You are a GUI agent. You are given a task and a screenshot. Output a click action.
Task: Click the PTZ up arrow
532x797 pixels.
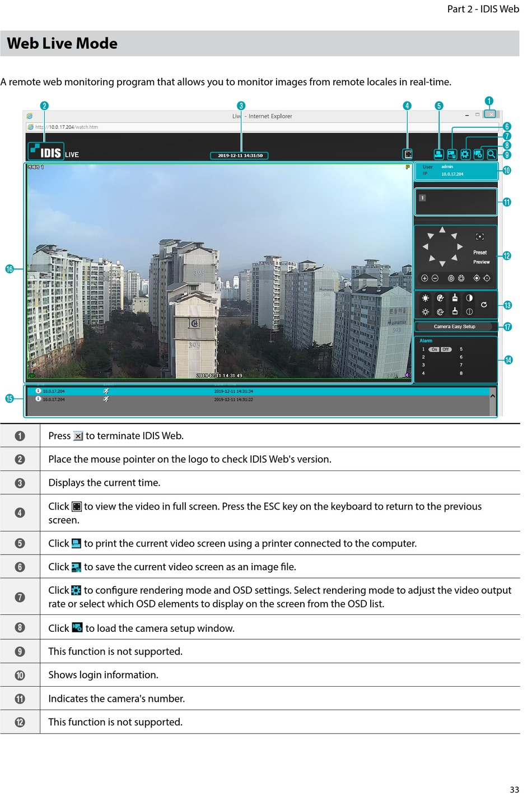pyautogui.click(x=442, y=230)
